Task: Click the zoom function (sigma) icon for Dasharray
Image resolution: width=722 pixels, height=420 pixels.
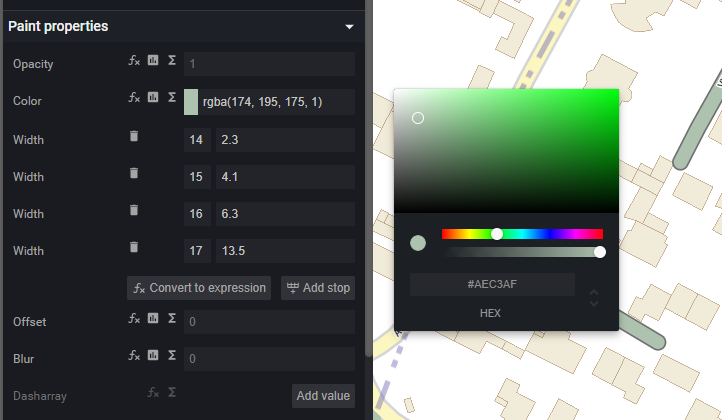Action: tap(172, 393)
